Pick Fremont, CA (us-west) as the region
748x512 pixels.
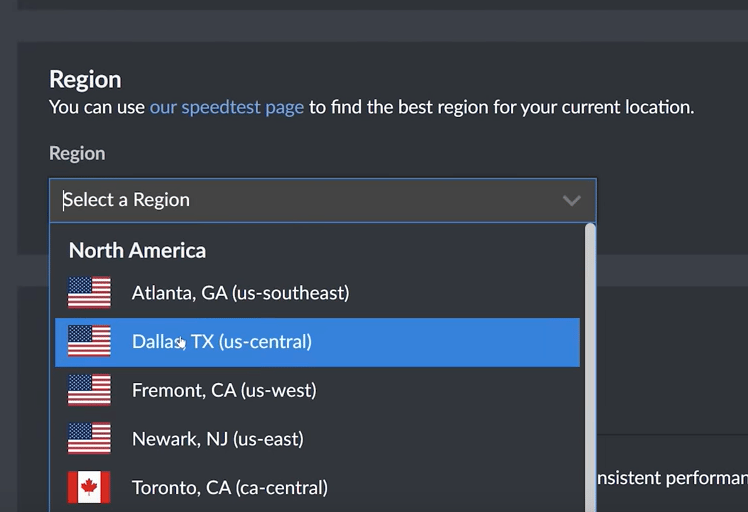tap(224, 390)
